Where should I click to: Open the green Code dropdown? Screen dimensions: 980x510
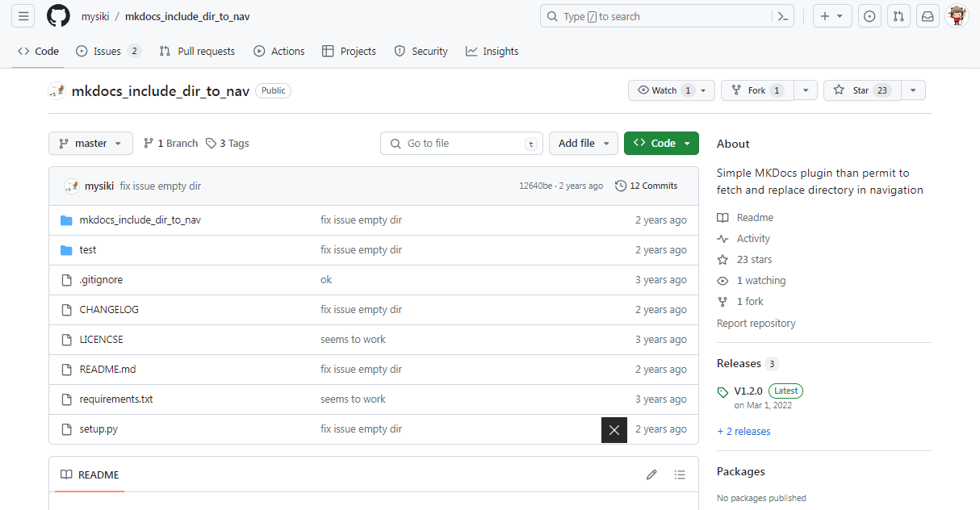tap(661, 143)
